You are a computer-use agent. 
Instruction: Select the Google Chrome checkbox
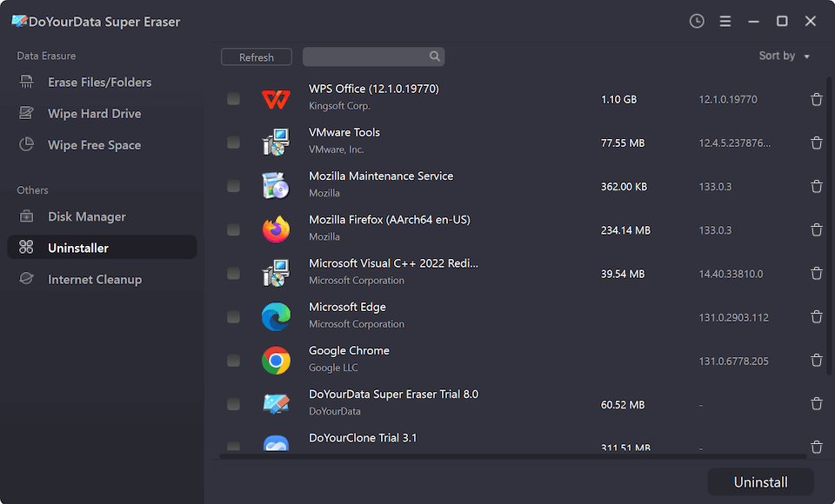(233, 361)
